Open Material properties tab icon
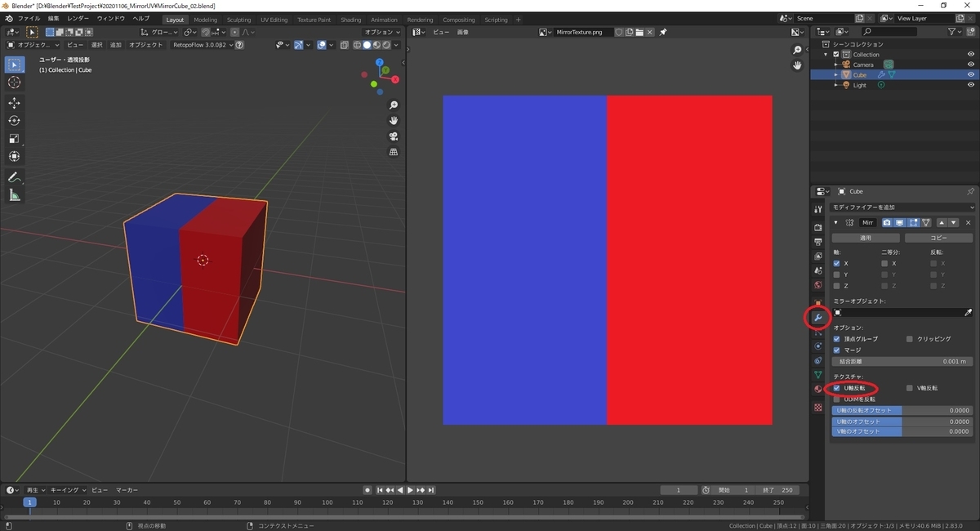Image resolution: width=980 pixels, height=531 pixels. click(818, 389)
